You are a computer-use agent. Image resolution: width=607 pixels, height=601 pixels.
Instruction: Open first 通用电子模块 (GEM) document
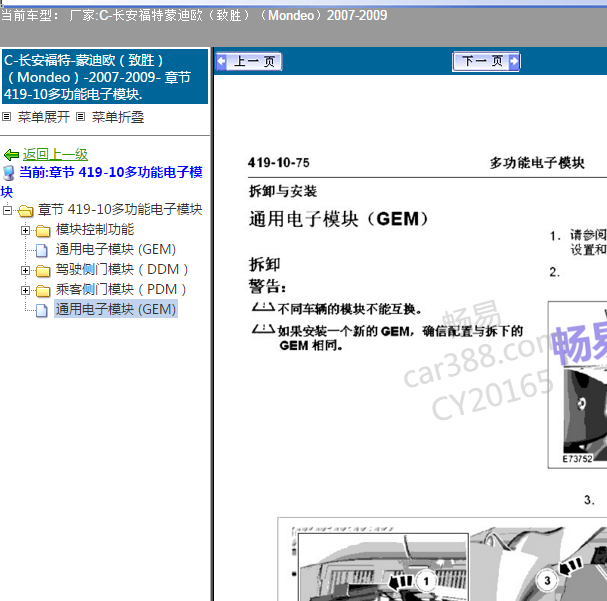click(116, 250)
